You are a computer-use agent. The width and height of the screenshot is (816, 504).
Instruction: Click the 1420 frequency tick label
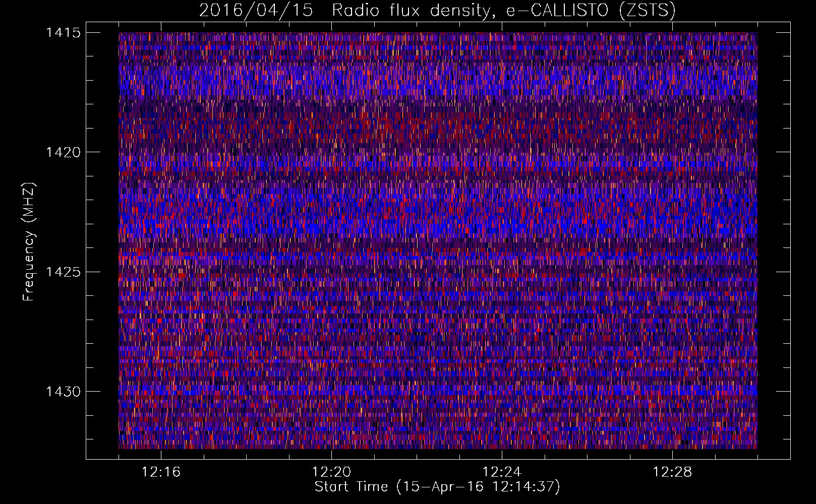[63, 152]
